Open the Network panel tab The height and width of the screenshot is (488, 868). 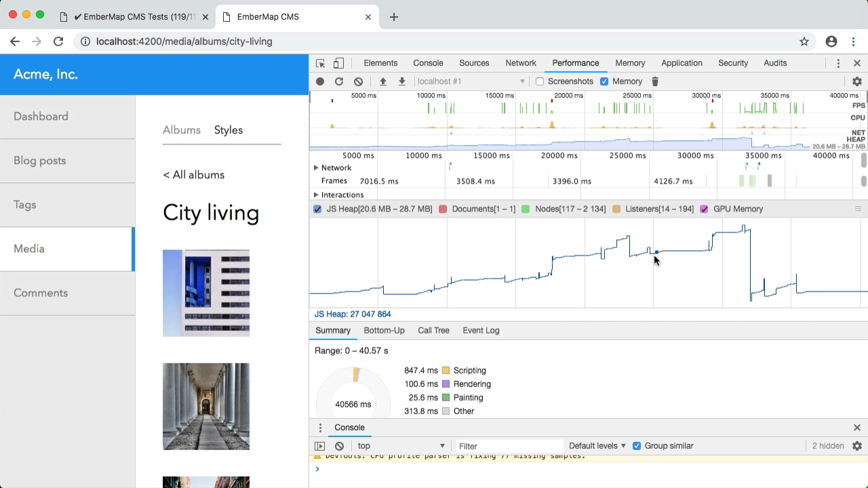point(521,63)
